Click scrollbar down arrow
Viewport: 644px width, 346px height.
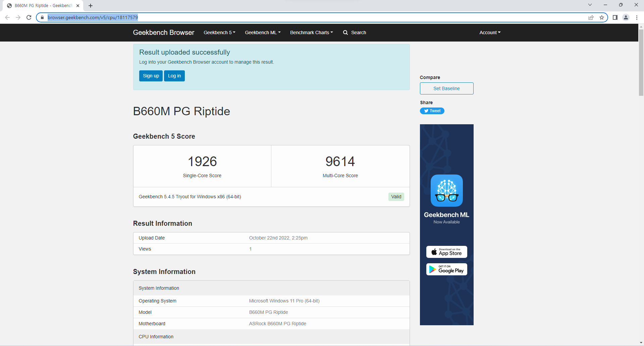click(641, 343)
